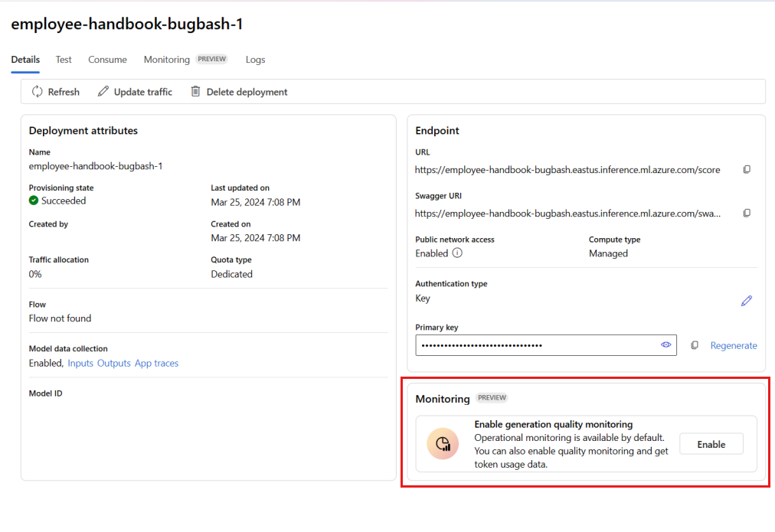
Task: Copy the Swagger URI with copy icon
Action: pyautogui.click(x=747, y=213)
